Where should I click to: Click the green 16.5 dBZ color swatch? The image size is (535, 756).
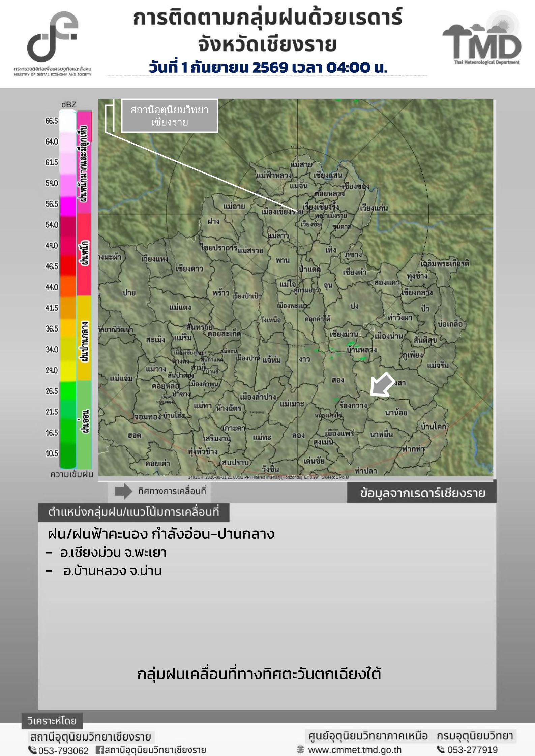point(68,433)
